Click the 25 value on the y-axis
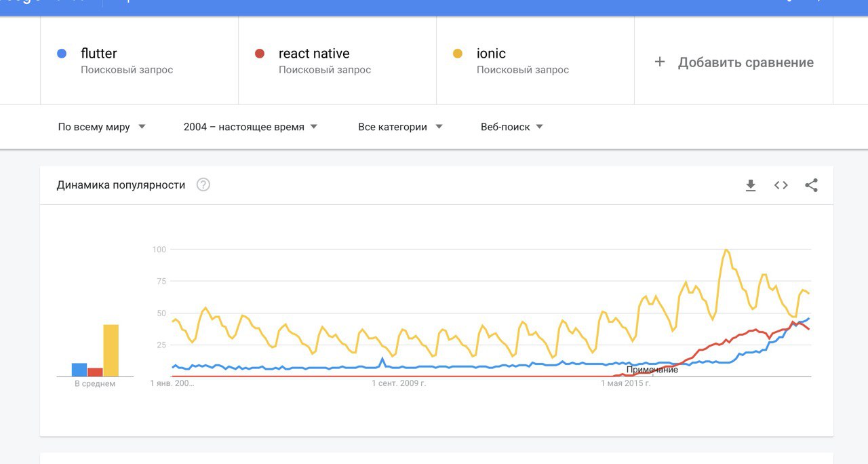 tap(161, 345)
